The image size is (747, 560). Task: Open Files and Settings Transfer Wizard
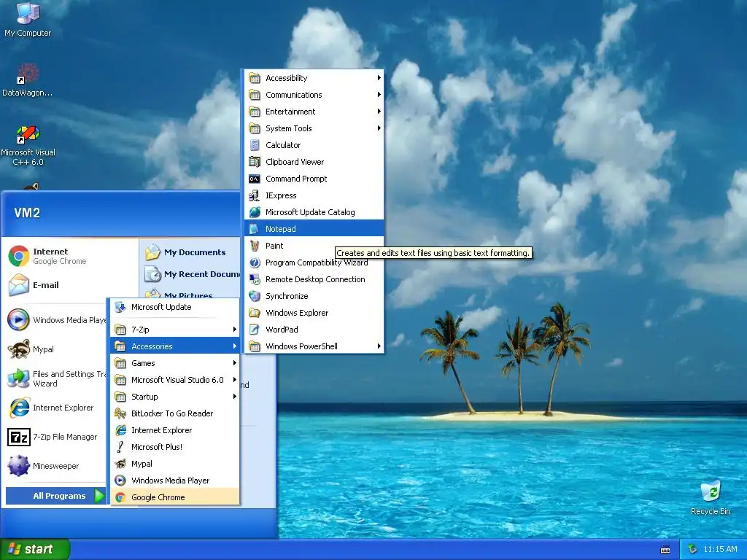tap(55, 378)
